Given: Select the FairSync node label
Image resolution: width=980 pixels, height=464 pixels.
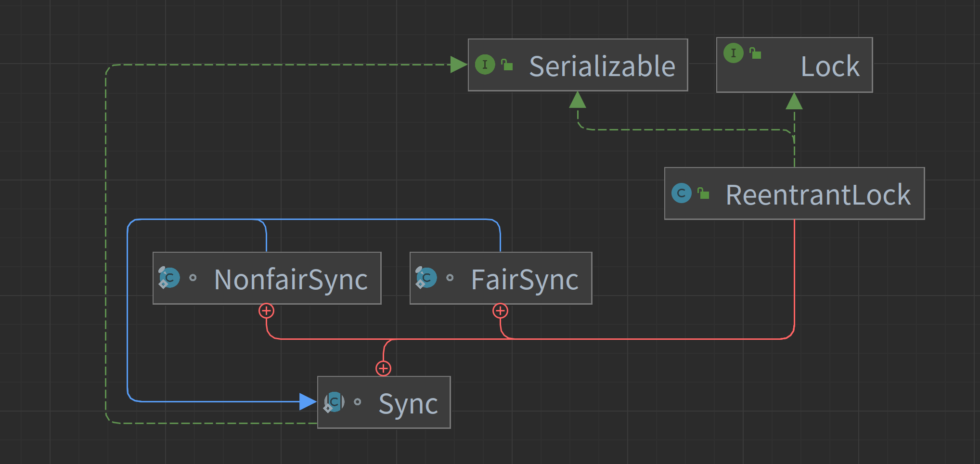Looking at the screenshot, I should pos(524,280).
